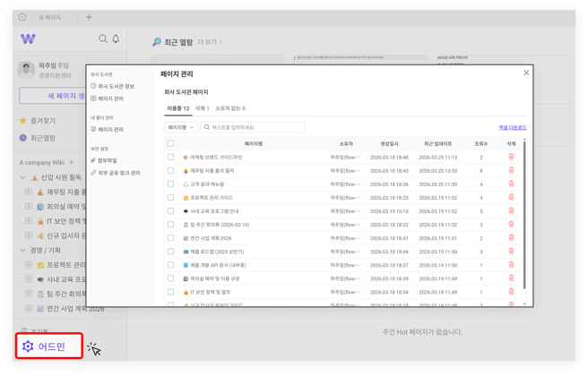Open 첨부파일 in security settings menu

[x=111, y=161]
